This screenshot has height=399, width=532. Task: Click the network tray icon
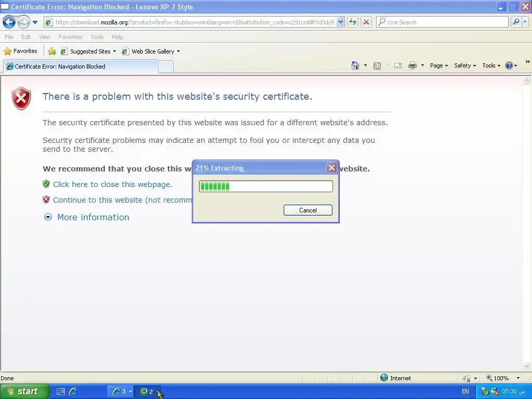click(484, 392)
